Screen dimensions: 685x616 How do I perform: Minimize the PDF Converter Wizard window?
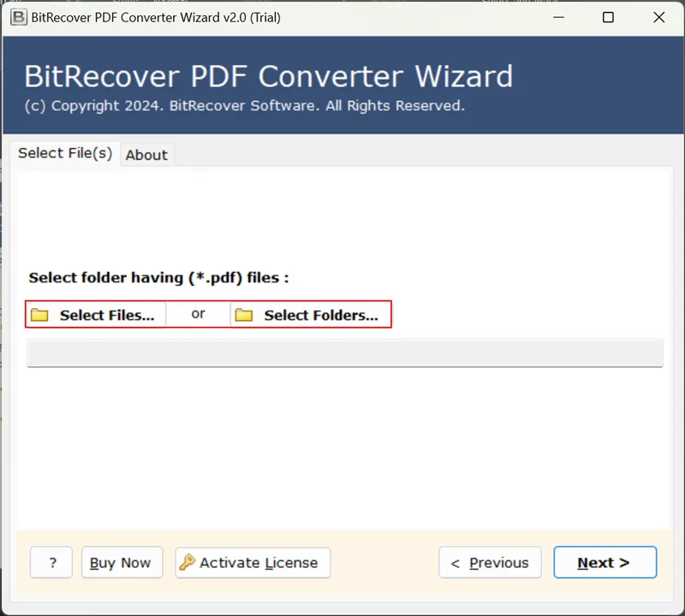[x=557, y=17]
